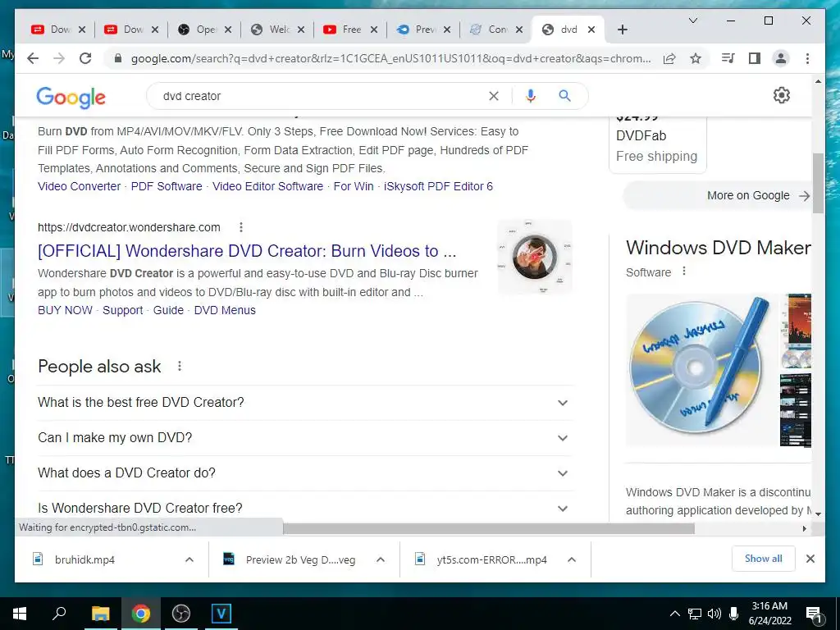Open notification center icon
840x630 pixels.
point(813,614)
